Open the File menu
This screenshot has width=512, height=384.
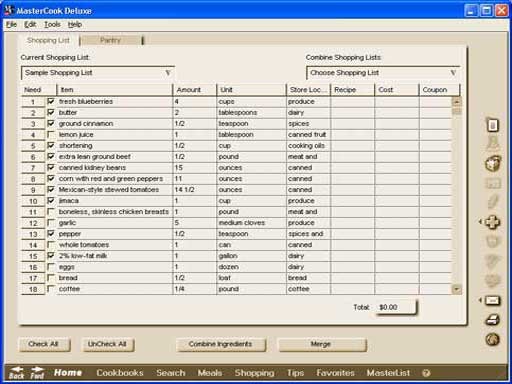point(11,24)
